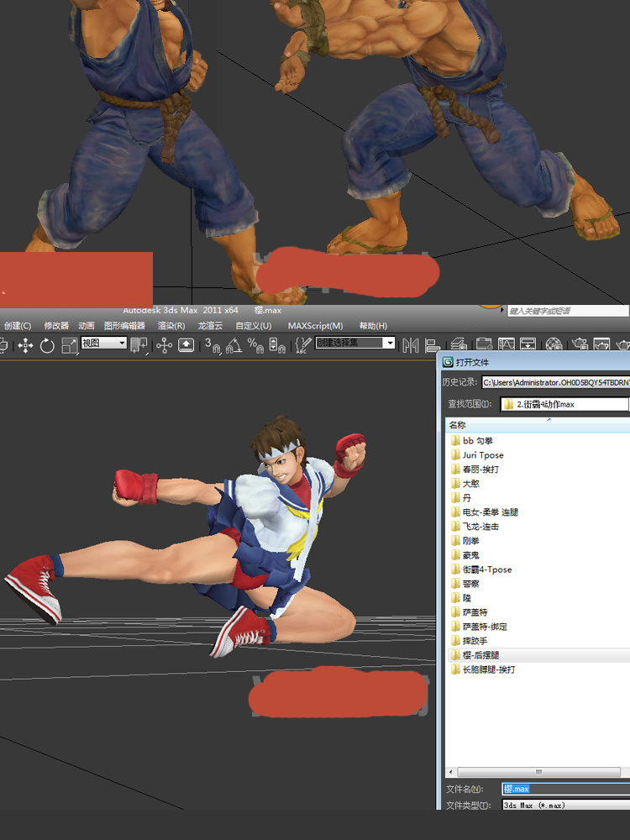The width and height of the screenshot is (630, 840).
Task: Open the 历史记录 path dropdown
Action: coord(555,382)
